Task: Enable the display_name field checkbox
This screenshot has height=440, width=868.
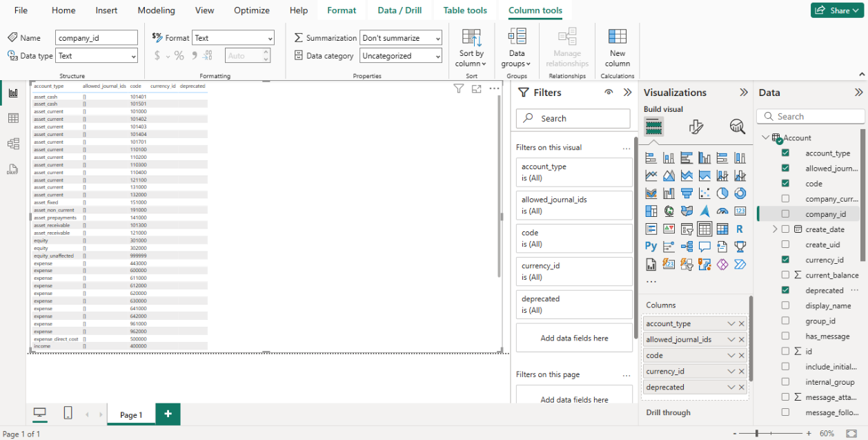Action: click(x=785, y=305)
